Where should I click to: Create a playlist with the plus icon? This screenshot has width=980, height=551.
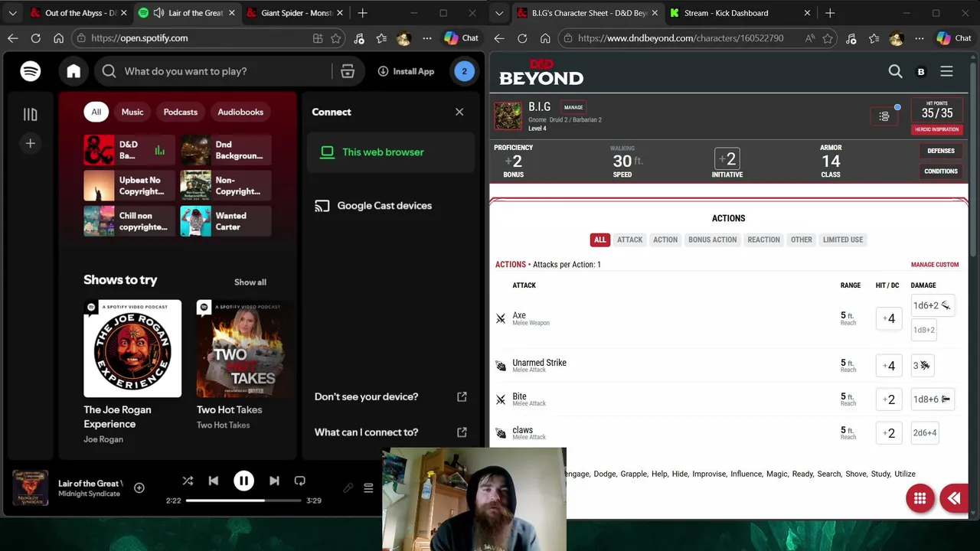pos(31,143)
